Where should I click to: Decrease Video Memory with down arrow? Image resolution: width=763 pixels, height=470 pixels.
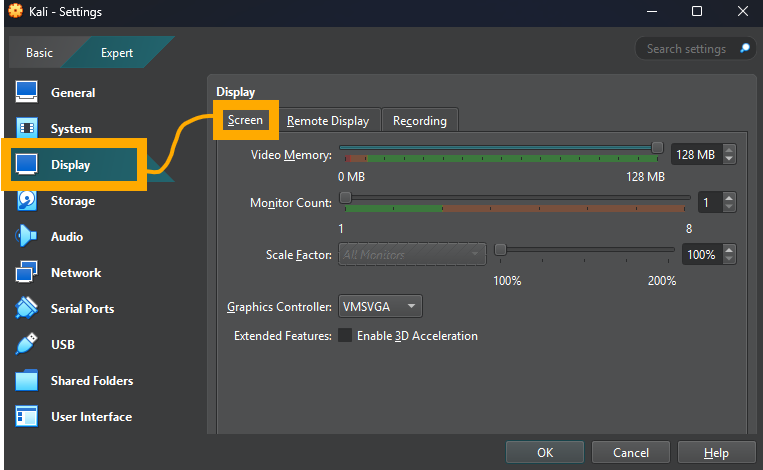pos(728,159)
